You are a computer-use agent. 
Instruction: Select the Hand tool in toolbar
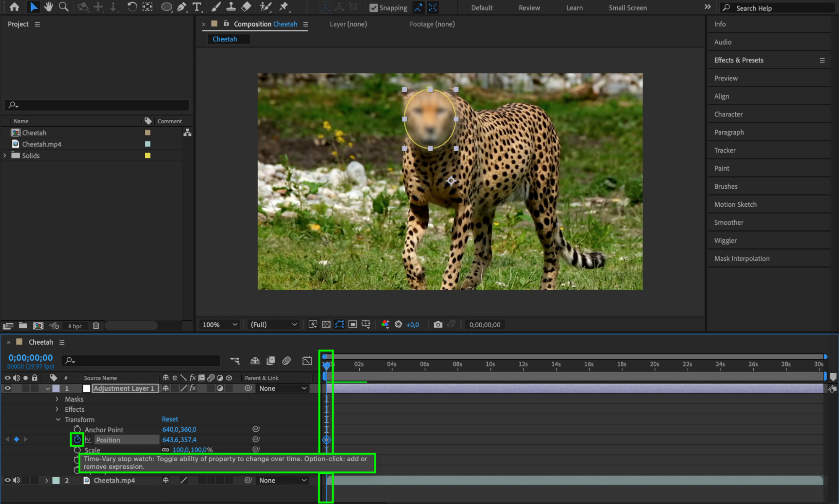pyautogui.click(x=49, y=7)
